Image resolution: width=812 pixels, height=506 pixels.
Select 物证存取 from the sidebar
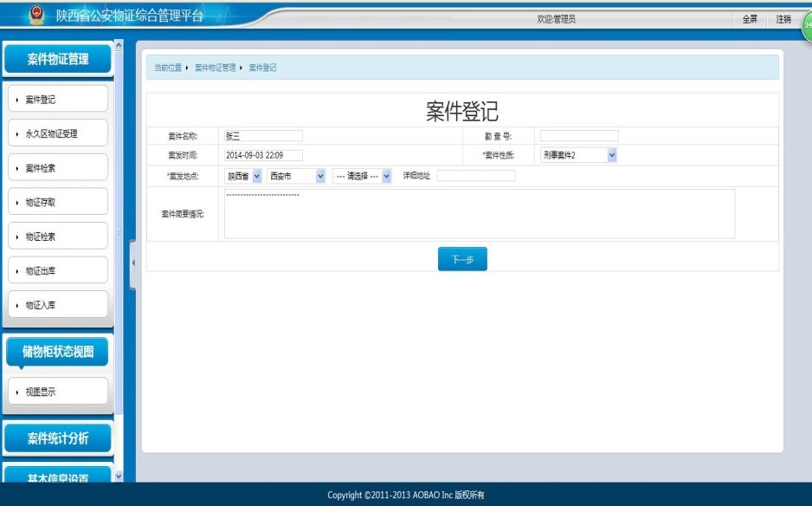tap(58, 202)
